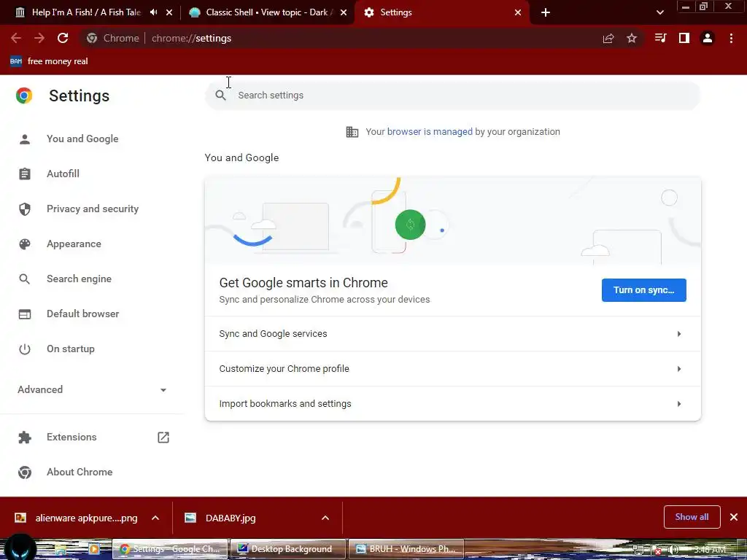Open Autofill settings
Screen dimensions: 747x560
(x=63, y=174)
